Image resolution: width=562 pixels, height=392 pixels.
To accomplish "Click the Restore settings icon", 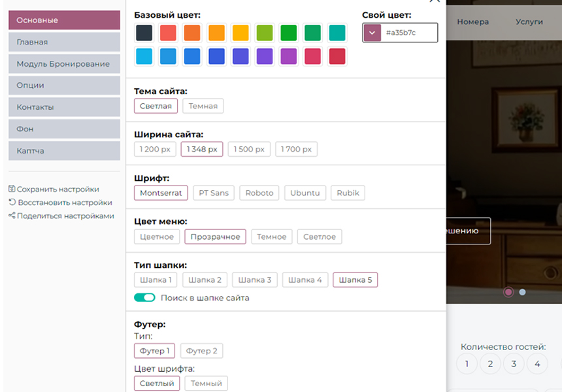I will (12, 203).
